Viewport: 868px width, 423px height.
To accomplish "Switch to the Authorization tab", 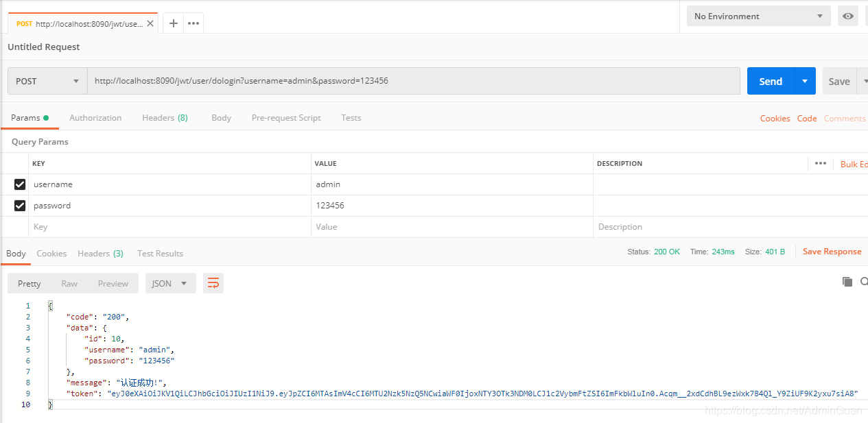I will click(x=95, y=117).
